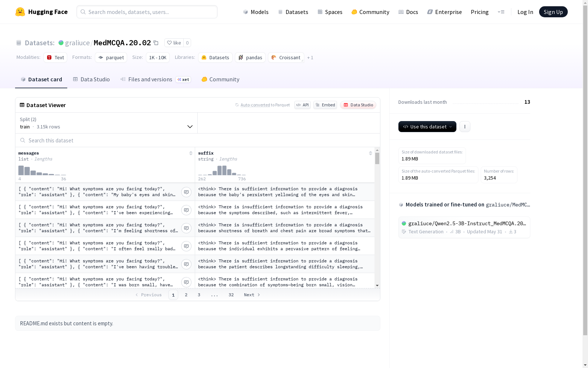Screen dimensions: 588x368
Task: Open conversation view for the "I often feel really bad" row
Action: click(186, 246)
